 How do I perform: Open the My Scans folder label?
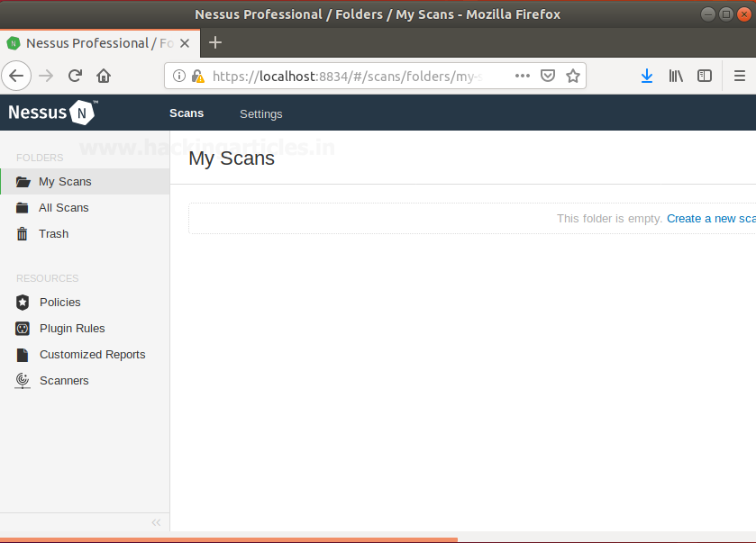pos(65,182)
